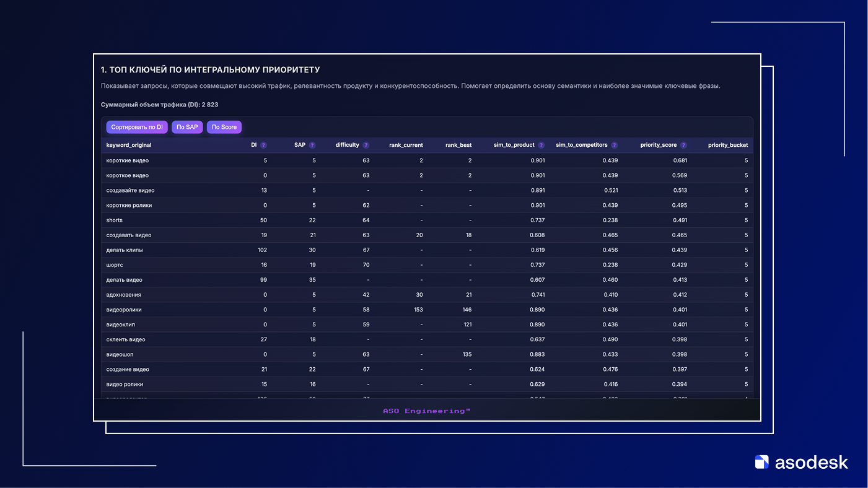The height and width of the screenshot is (488, 868).
Task: Select the rank_best column header
Action: (x=458, y=146)
